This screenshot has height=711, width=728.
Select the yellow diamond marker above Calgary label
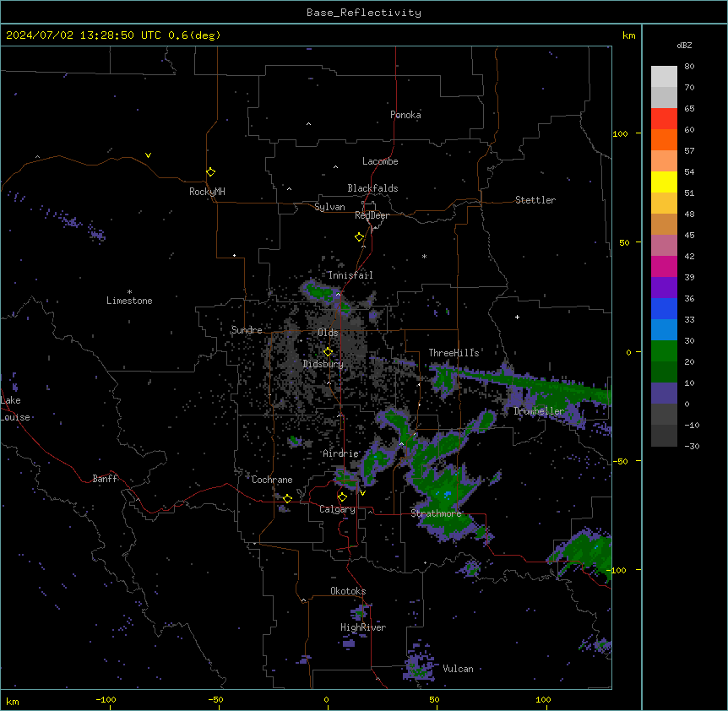pos(342,497)
